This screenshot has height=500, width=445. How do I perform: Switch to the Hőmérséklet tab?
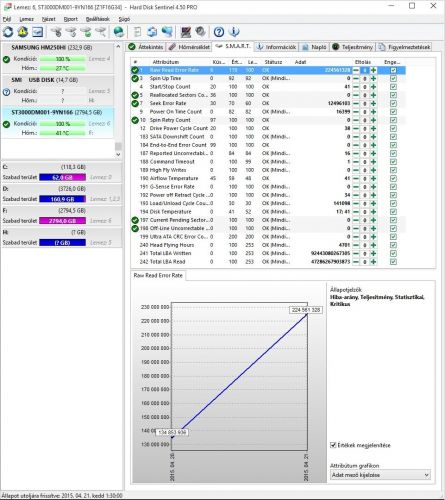189,47
